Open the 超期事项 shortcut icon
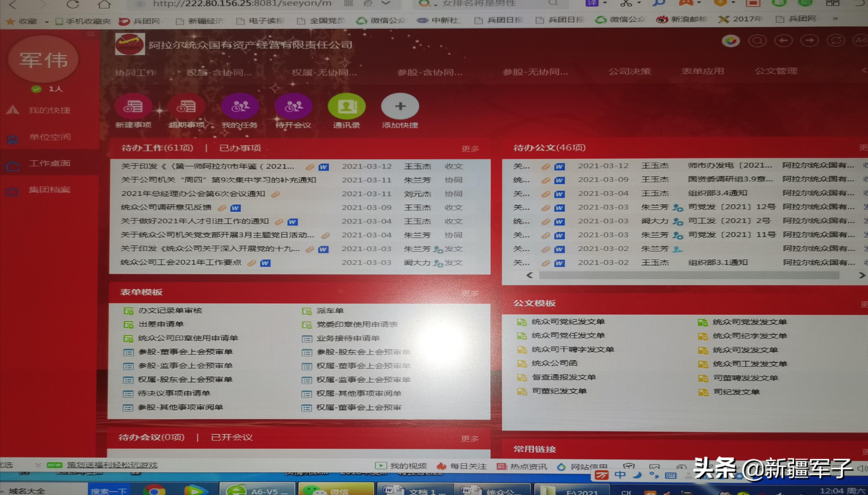 (186, 107)
